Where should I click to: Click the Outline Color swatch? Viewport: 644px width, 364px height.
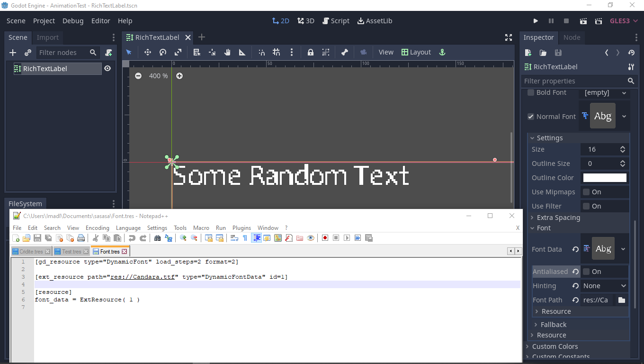point(604,177)
